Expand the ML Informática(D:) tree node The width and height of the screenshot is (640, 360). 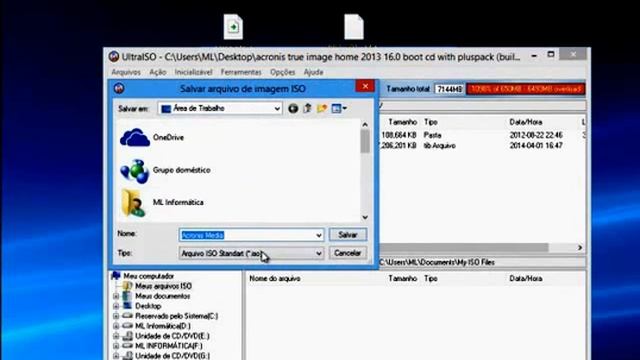click(116, 326)
